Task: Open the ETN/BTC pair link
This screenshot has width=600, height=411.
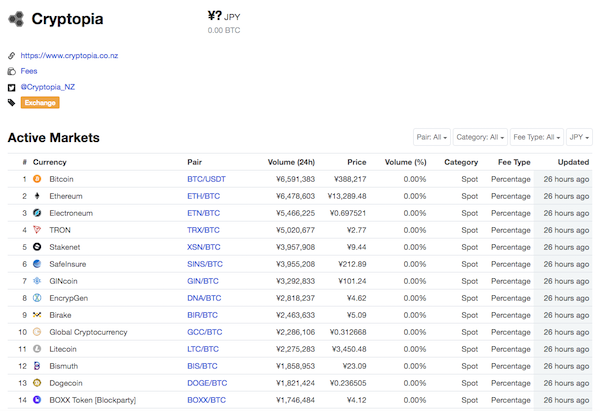Action: point(204,213)
